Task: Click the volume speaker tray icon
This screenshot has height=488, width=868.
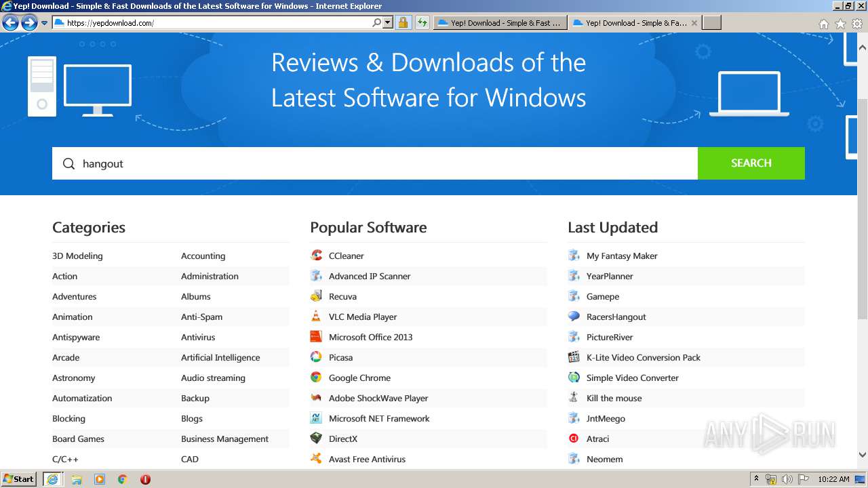Action: (x=787, y=479)
